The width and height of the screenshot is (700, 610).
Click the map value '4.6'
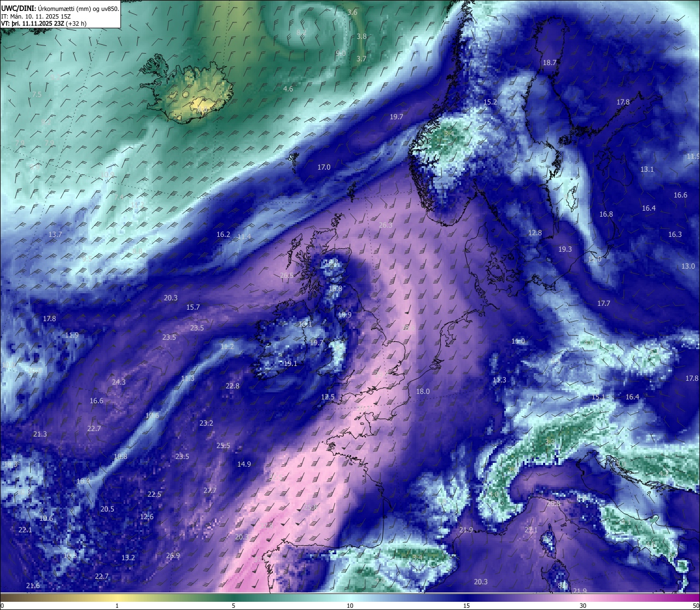[288, 89]
